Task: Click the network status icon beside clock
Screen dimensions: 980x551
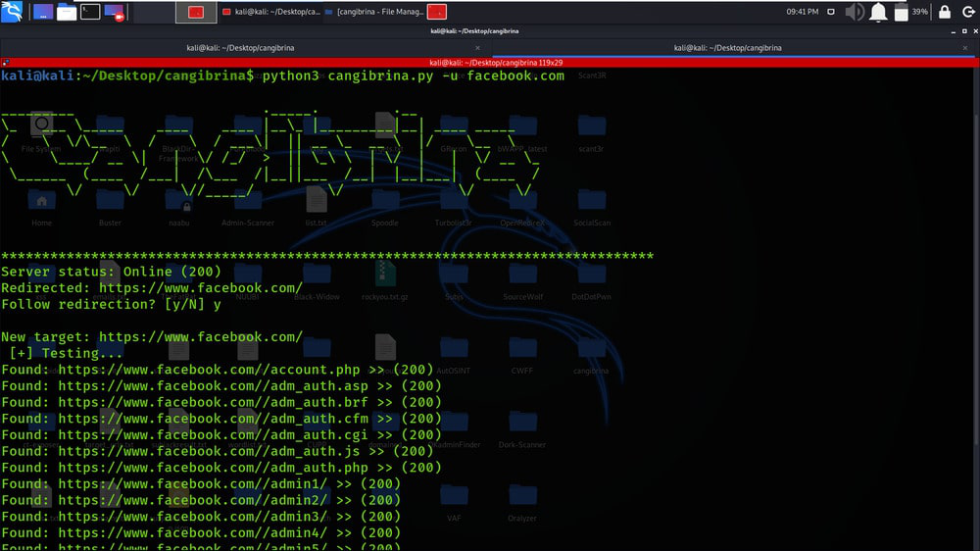Action: point(831,12)
